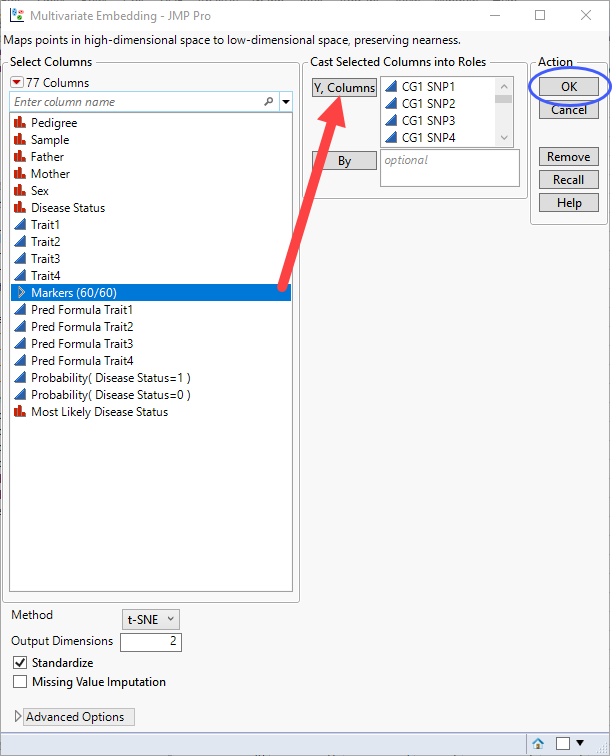Click the Trait2 continuous column icon
The height and width of the screenshot is (756, 612).
pos(20,242)
